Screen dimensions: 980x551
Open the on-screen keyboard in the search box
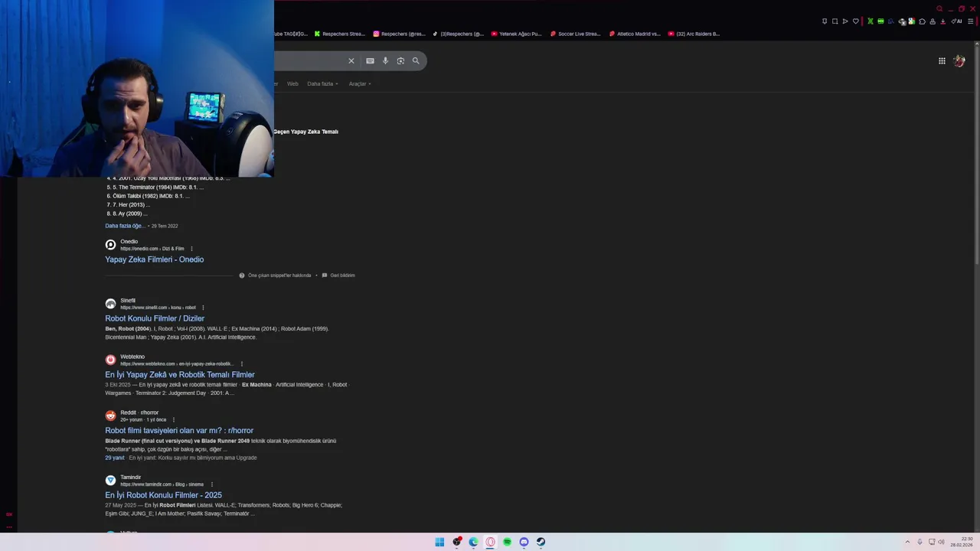pos(370,60)
